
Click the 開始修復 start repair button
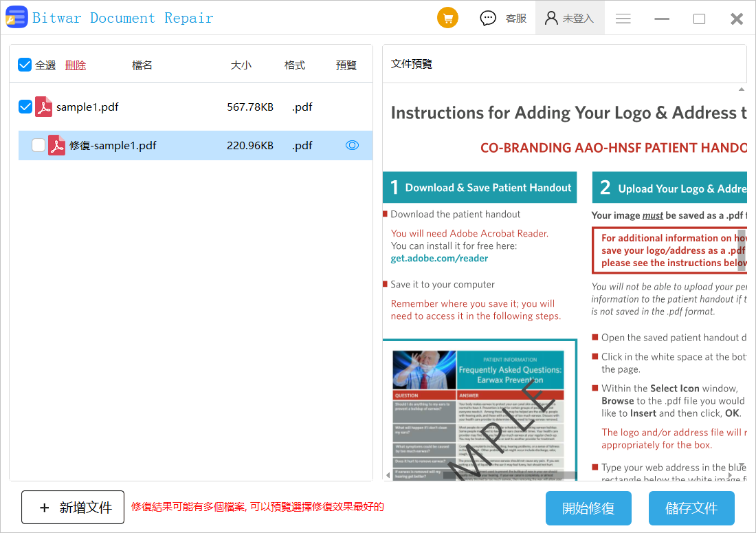coord(588,508)
